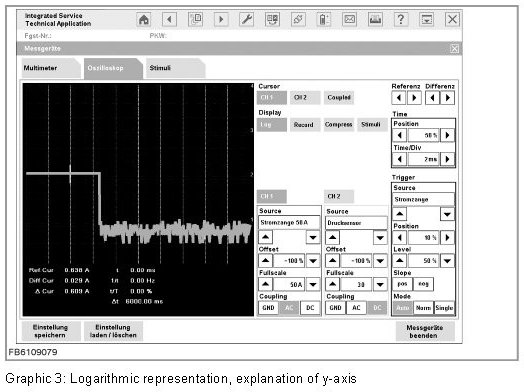Open the Stimuli tab
524x392 pixels.
click(175, 68)
